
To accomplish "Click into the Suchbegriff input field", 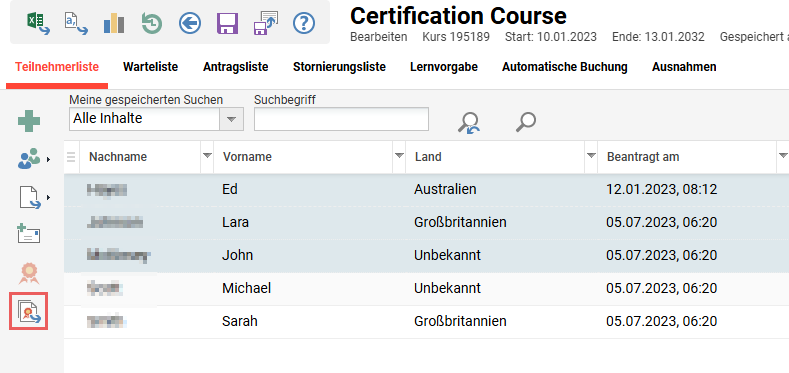I will pos(341,119).
